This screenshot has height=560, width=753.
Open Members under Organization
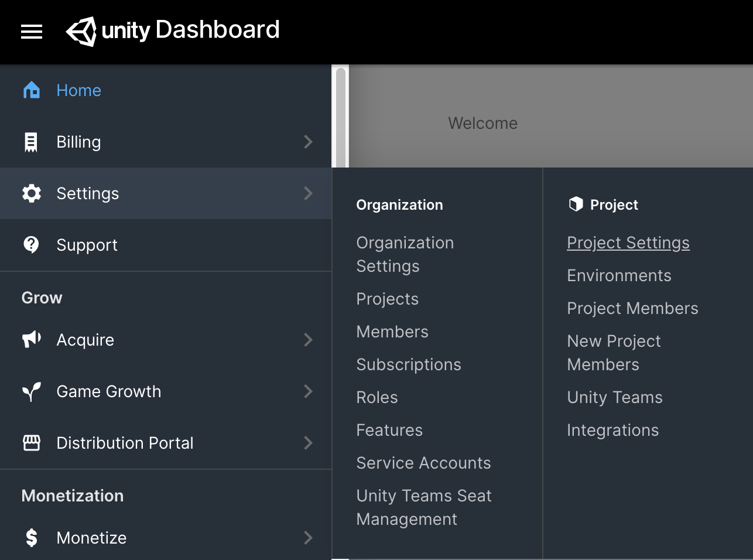pyautogui.click(x=392, y=332)
